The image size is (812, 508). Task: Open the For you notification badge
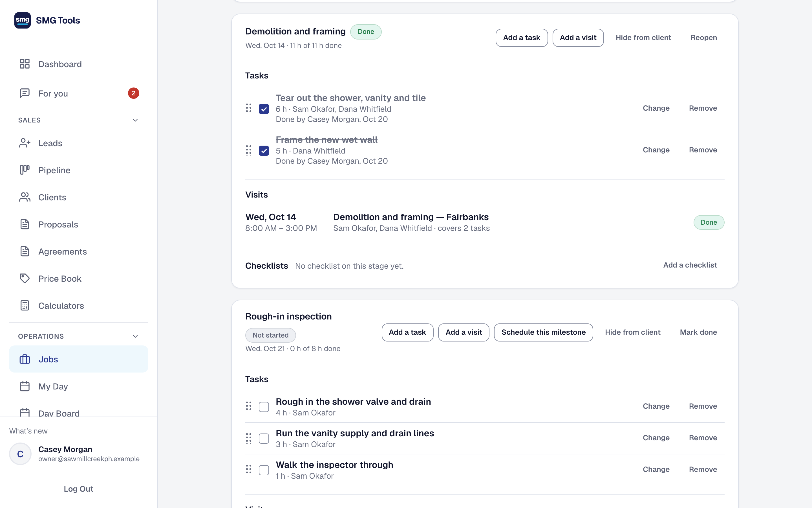coord(134,93)
